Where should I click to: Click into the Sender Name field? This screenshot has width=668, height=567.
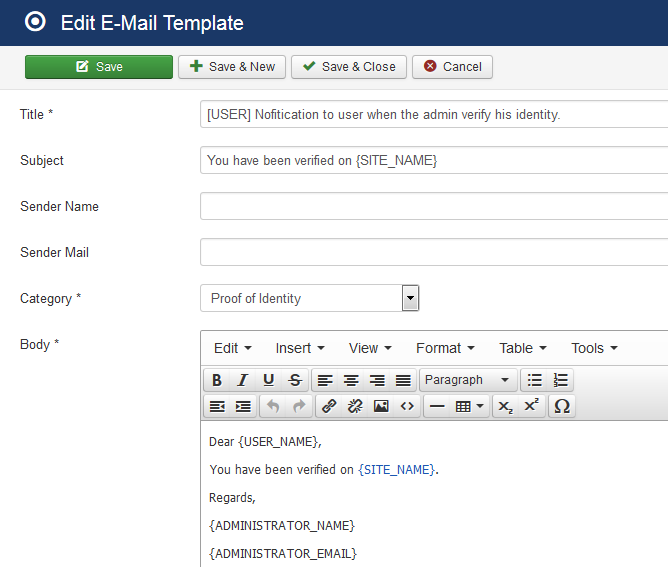point(434,206)
